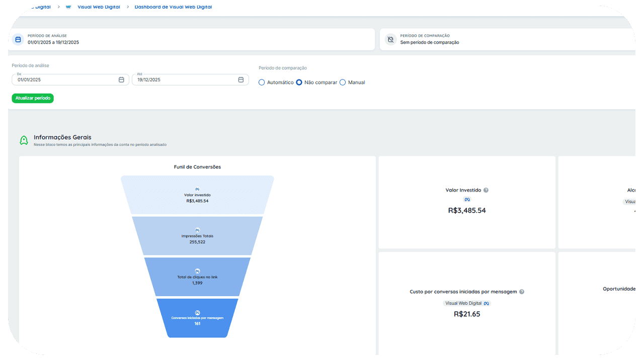The width and height of the screenshot is (644, 362).
Task: Click calendar icon in the Até date field
Action: [240, 80]
